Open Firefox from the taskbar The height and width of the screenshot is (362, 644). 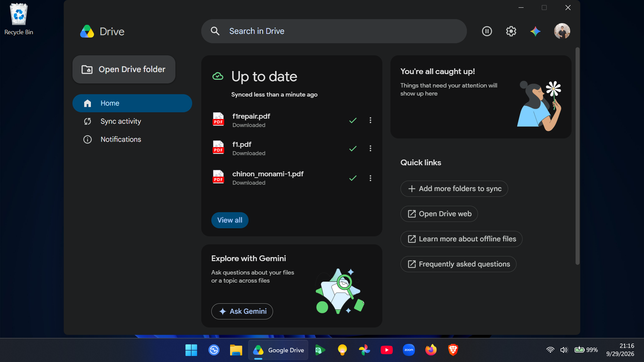point(431,350)
